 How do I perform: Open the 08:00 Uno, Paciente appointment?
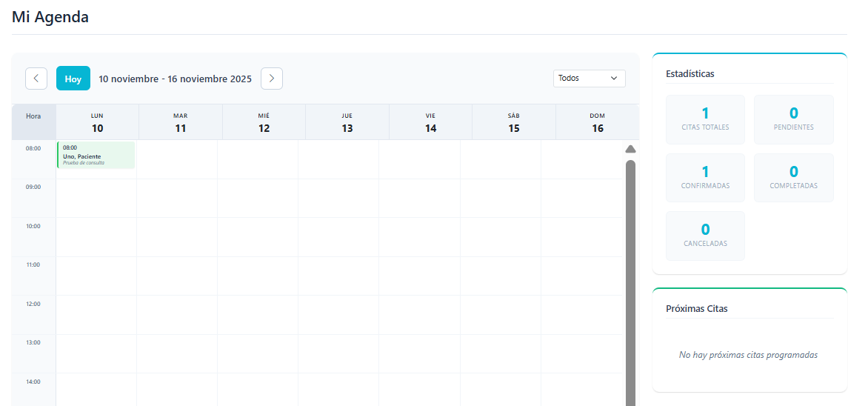96,156
